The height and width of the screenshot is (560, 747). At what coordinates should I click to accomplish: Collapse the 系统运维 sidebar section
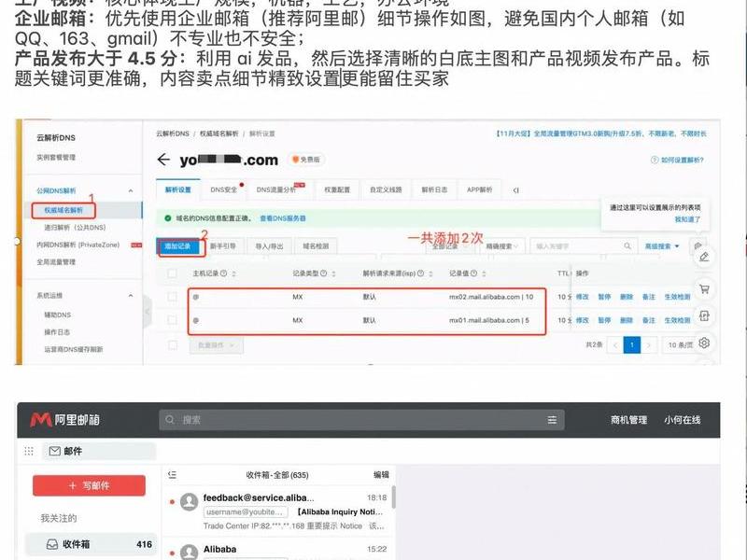pyautogui.click(x=131, y=295)
